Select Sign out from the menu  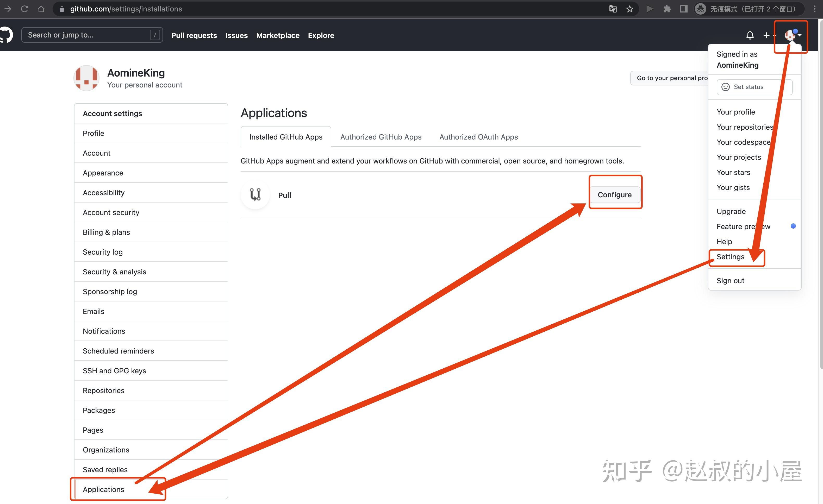731,280
